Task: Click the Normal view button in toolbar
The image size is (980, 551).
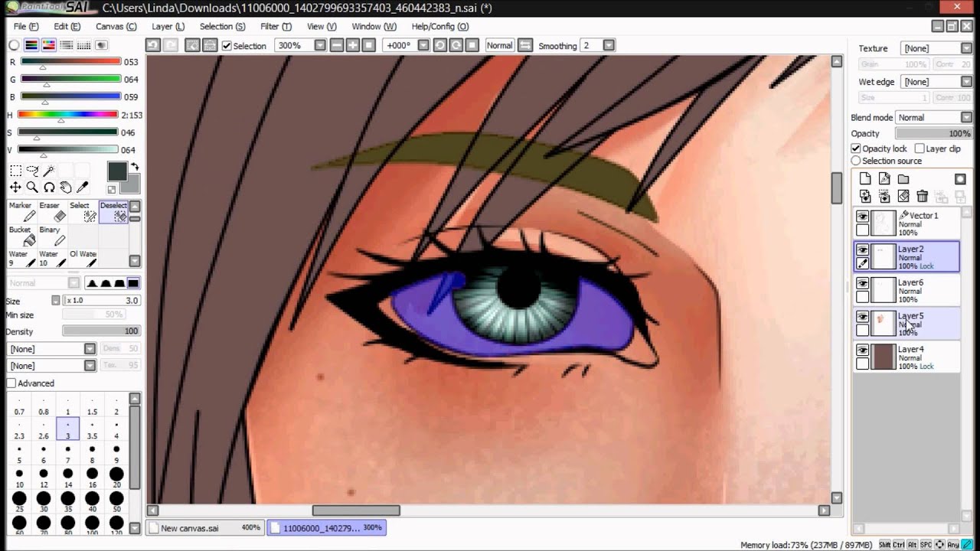Action: [x=499, y=45]
